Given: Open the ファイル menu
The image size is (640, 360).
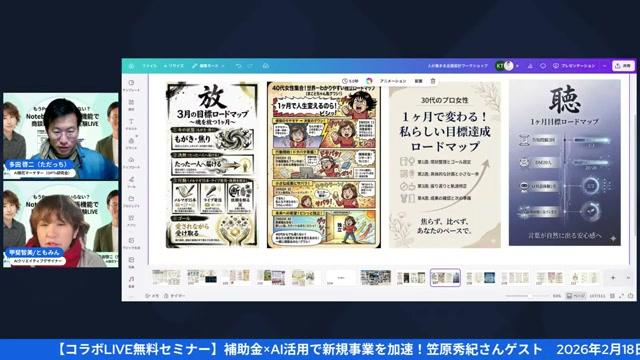Looking at the screenshot, I should (149, 66).
